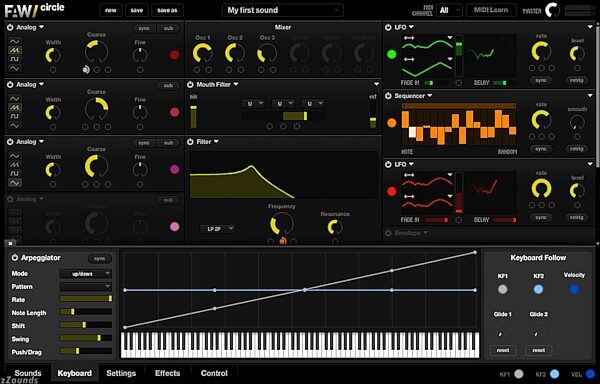Select sine waveform in second Analog oscillator
The width and height of the screenshot is (600, 384).
pyautogui.click(x=15, y=99)
